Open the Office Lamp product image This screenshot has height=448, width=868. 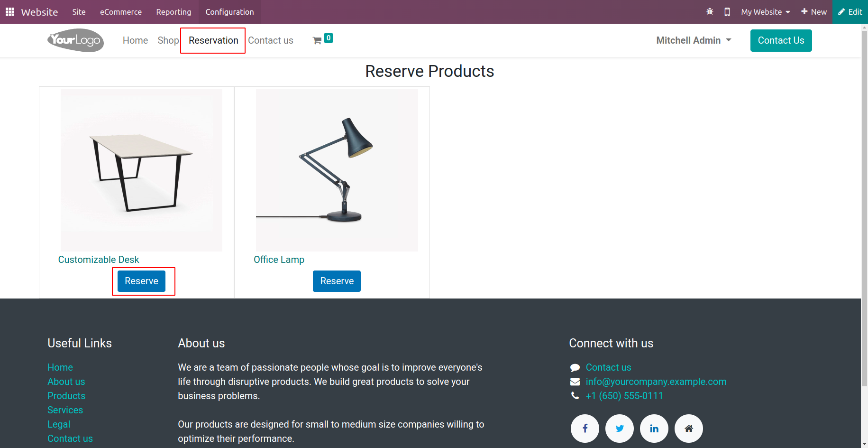[x=337, y=170]
